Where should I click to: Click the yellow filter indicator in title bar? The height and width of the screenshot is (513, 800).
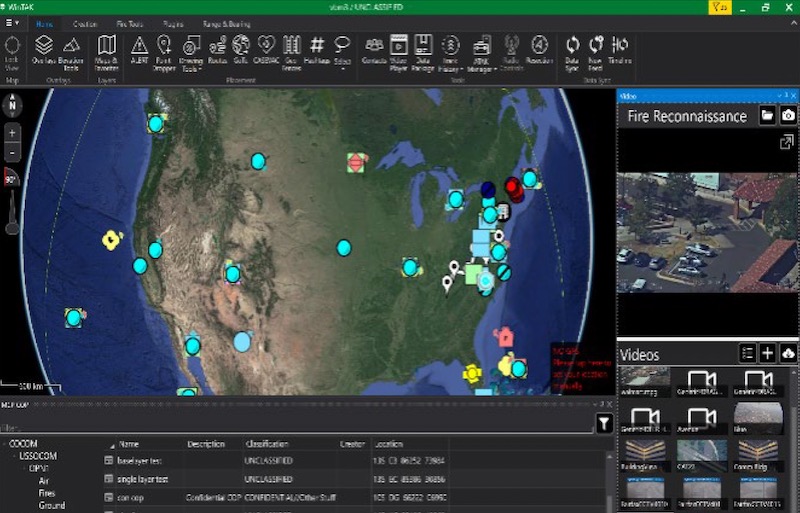pyautogui.click(x=719, y=7)
